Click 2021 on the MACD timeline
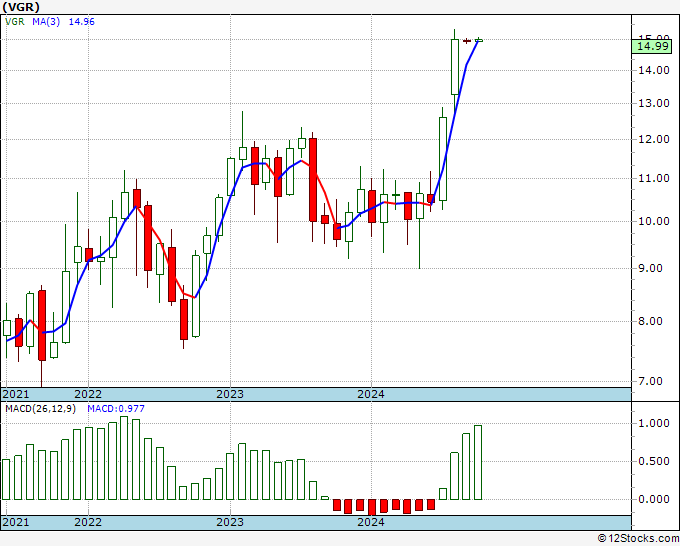This screenshot has width=680, height=546. click(x=16, y=522)
